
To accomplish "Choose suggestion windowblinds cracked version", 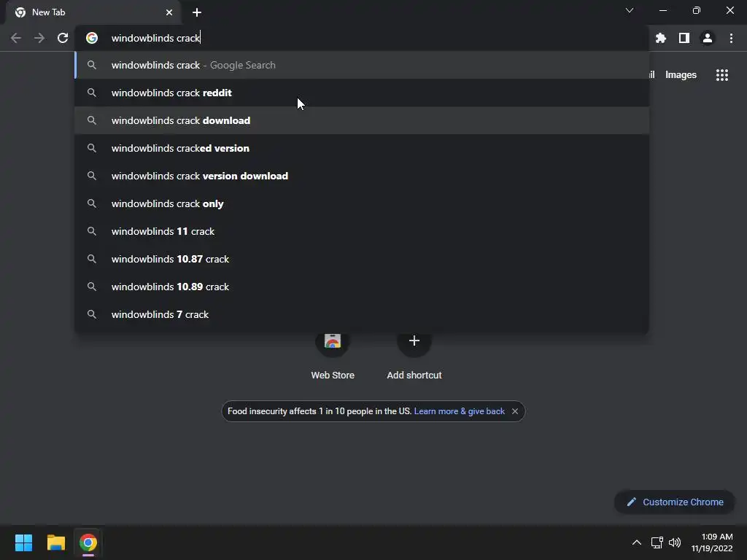I will [362, 148].
